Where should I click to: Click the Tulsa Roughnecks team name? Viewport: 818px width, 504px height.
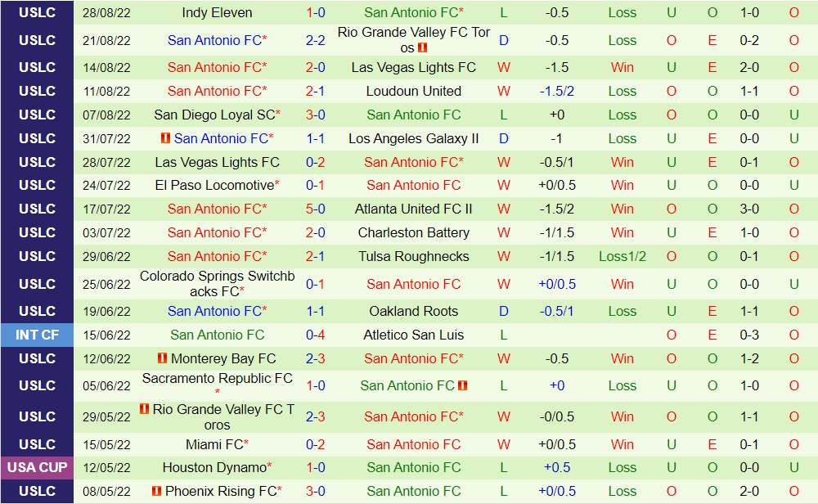[413, 256]
